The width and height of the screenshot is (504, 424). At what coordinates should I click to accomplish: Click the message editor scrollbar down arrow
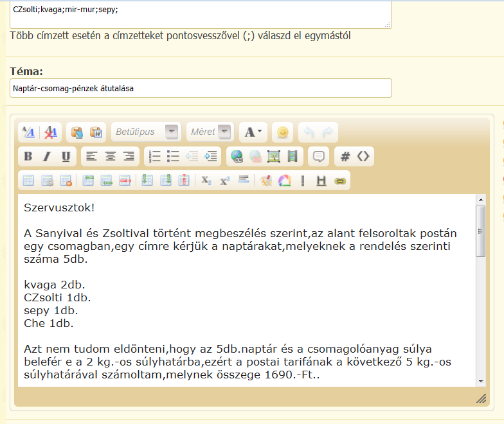click(x=480, y=381)
